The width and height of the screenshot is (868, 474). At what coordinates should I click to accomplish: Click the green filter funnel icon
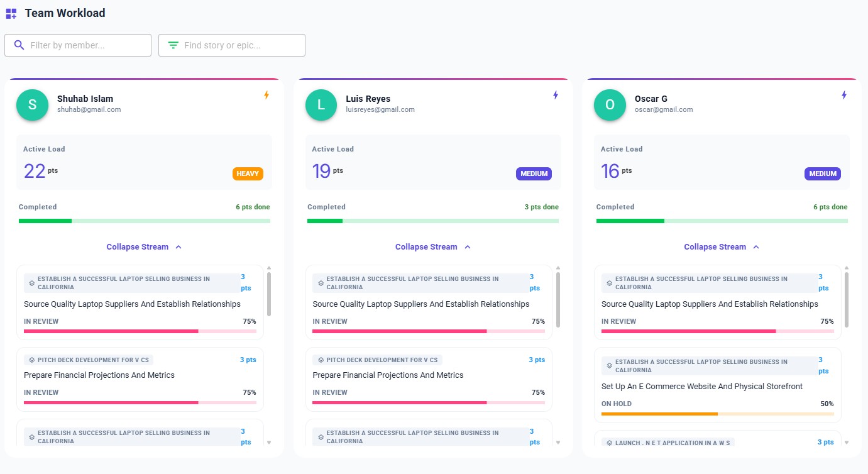(172, 45)
